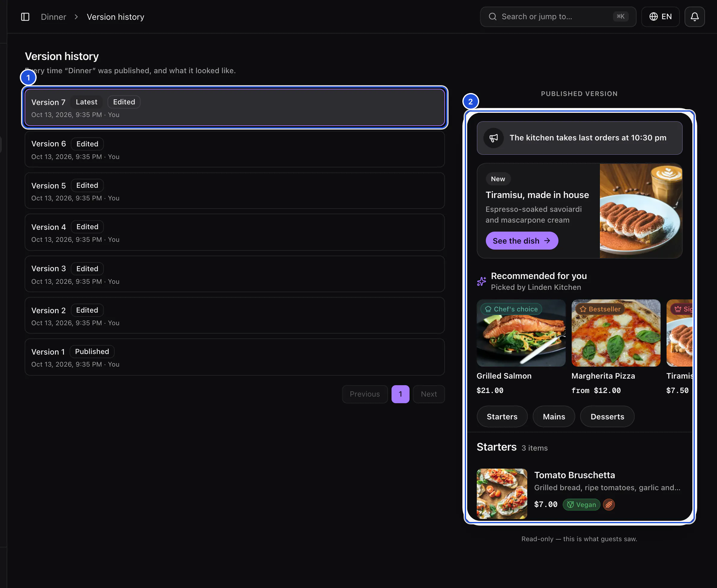
Task: Click the Previous page button
Action: click(x=365, y=394)
